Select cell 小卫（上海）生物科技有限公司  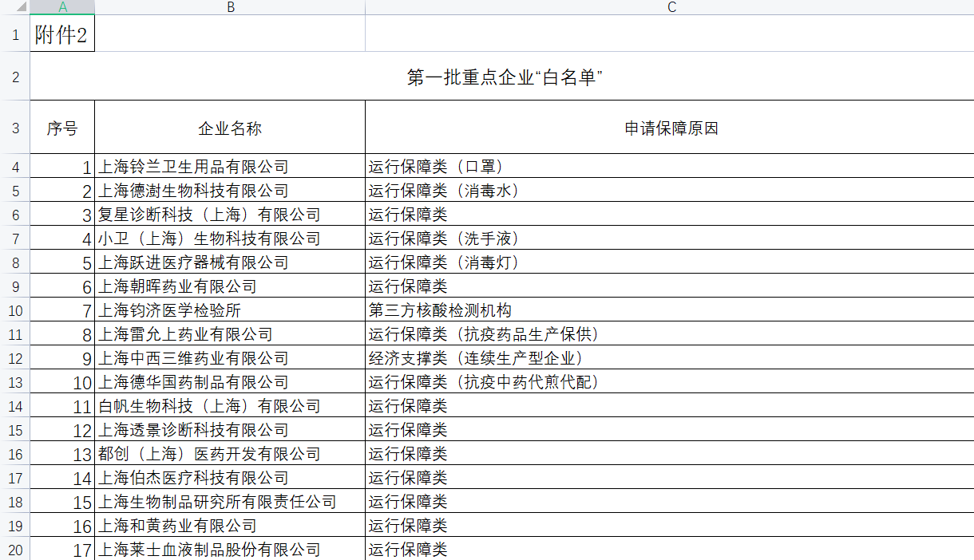point(230,239)
